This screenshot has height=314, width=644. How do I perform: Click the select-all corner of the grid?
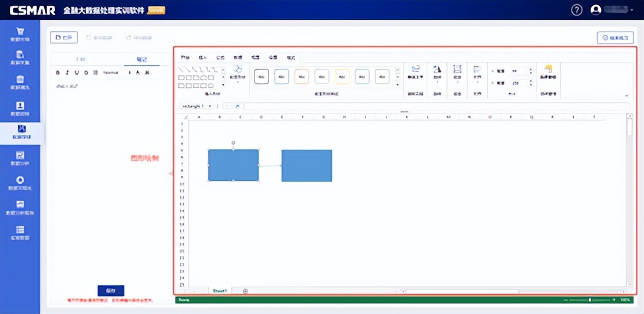[184, 117]
